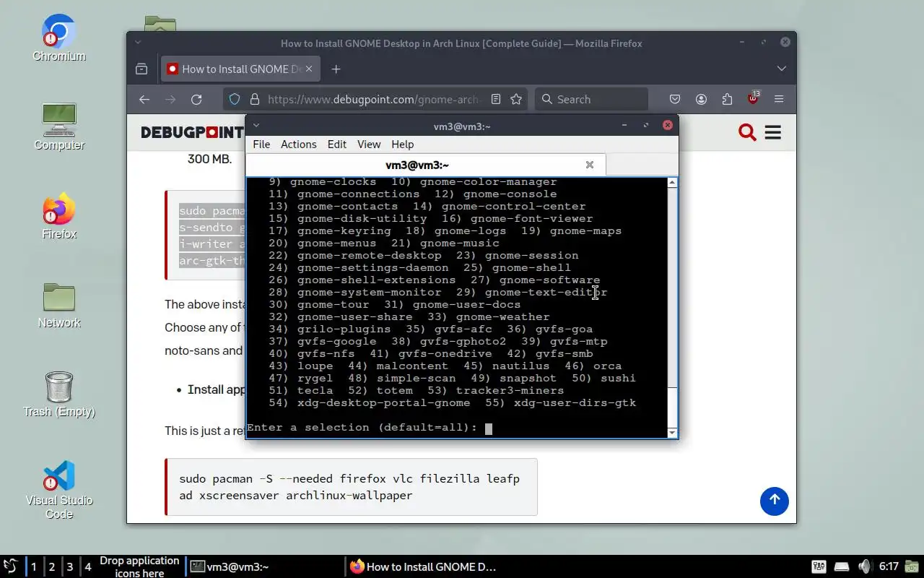Click 'xdg-desktop-portal-gnome' in terminal output
Screen dimensions: 924x578
click(383, 402)
